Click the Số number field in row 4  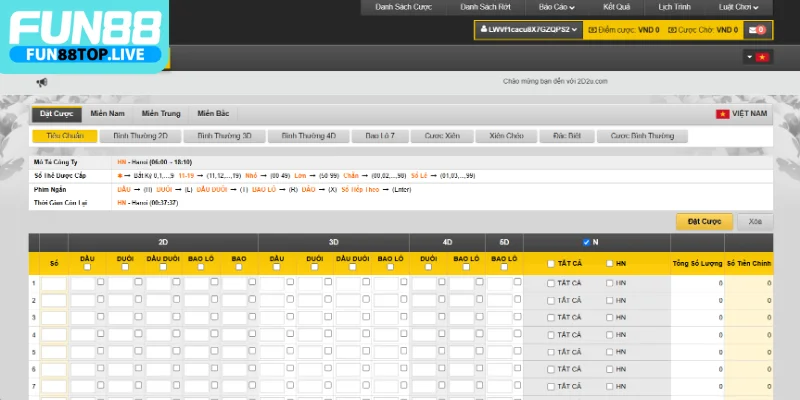[54, 335]
